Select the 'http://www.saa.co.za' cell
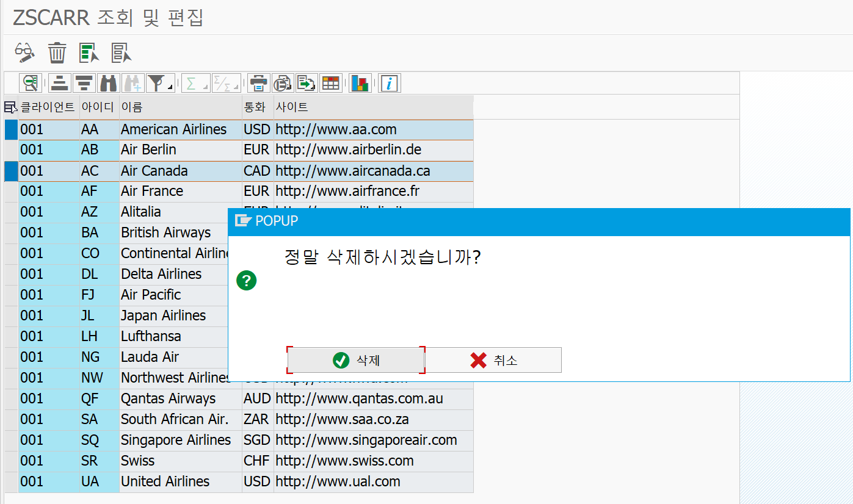The image size is (853, 504). tap(374, 420)
